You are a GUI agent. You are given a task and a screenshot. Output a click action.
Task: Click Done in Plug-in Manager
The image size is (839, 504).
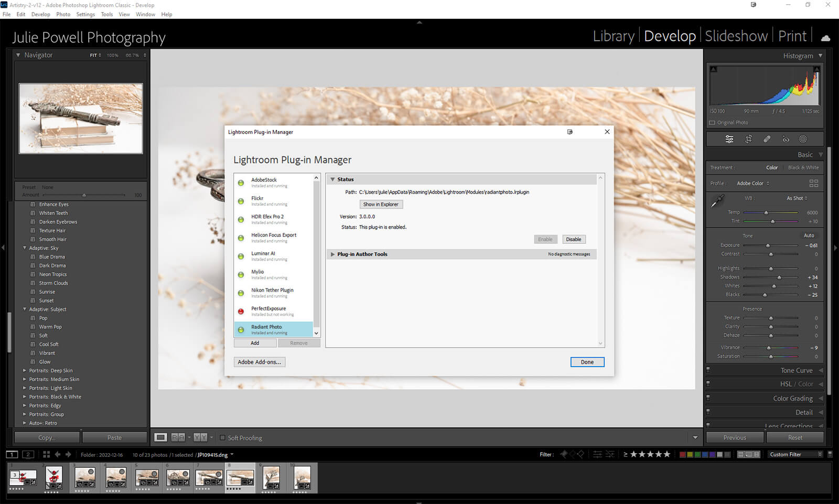[587, 362]
